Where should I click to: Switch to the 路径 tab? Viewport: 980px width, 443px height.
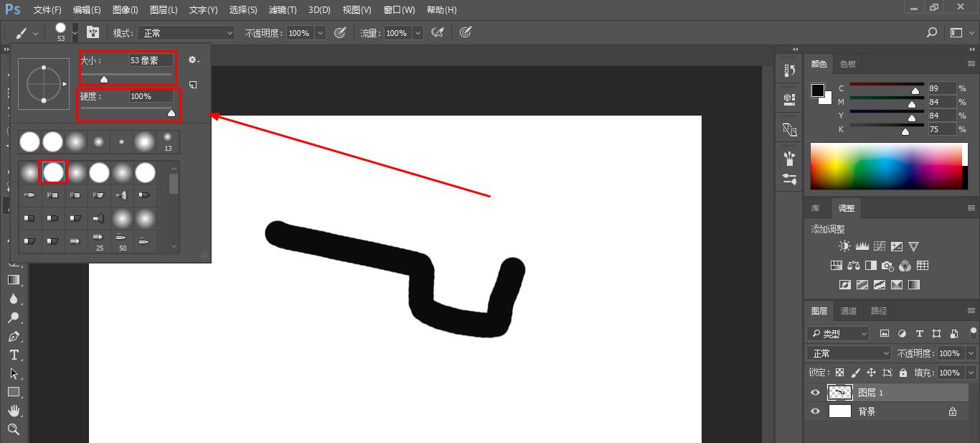coord(879,311)
